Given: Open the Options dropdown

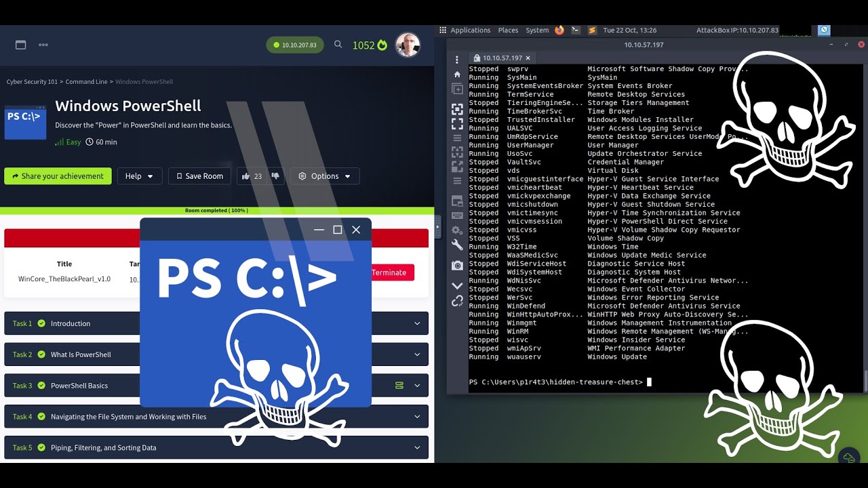Looking at the screenshot, I should pyautogui.click(x=324, y=176).
